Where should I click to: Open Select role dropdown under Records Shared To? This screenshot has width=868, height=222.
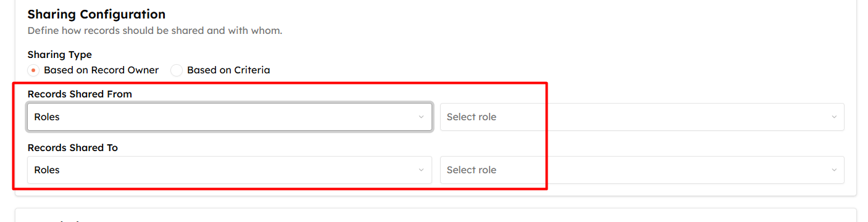pos(642,170)
